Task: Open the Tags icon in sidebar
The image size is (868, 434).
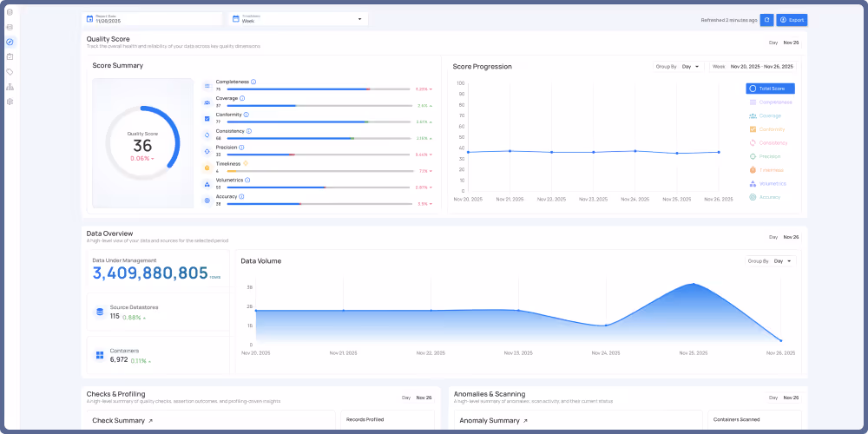Action: click(x=10, y=72)
